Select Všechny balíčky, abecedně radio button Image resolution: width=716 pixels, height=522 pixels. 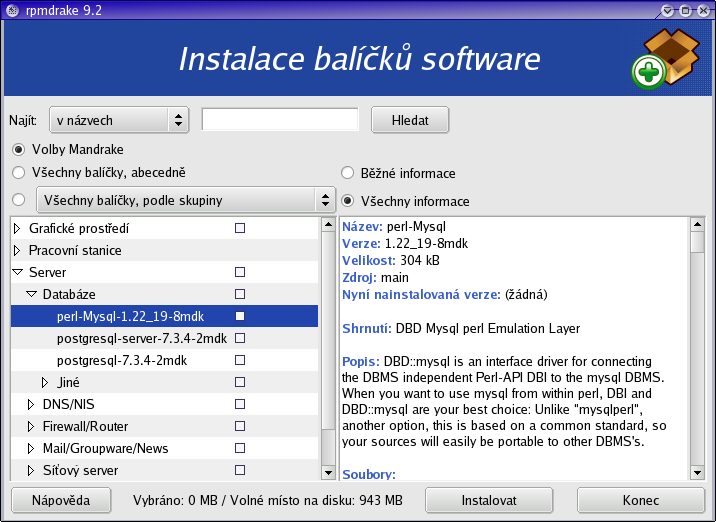coord(18,173)
